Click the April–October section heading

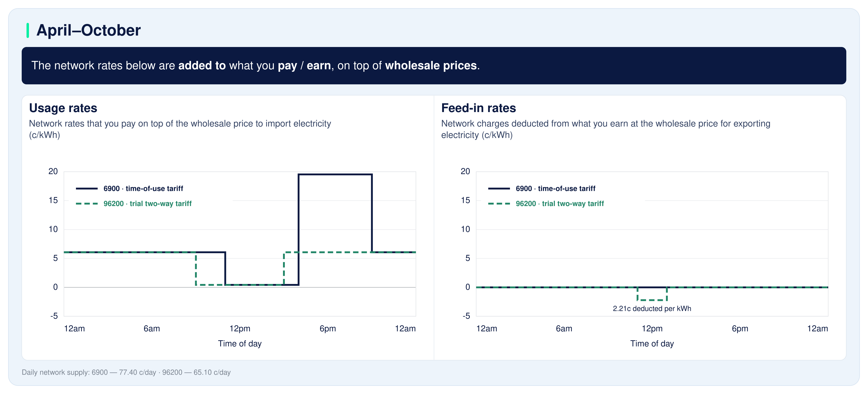tap(88, 30)
